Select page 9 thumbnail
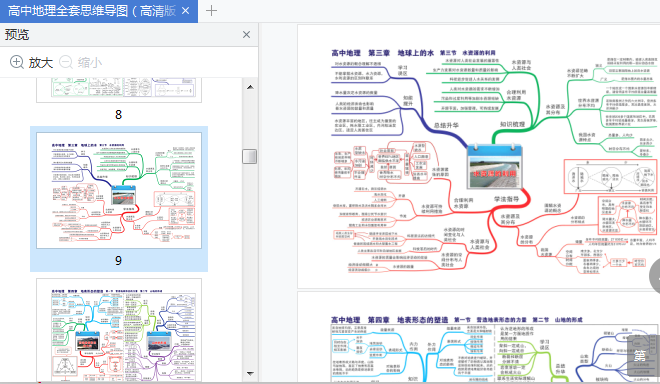 point(119,190)
